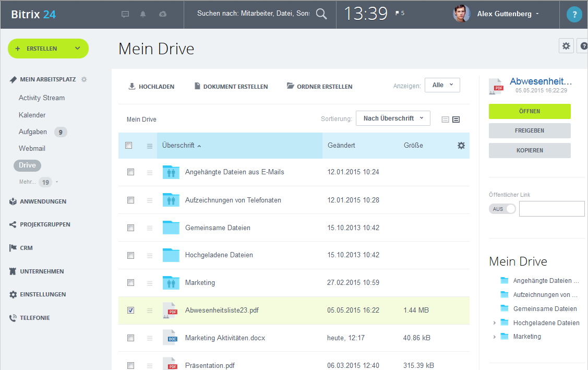This screenshot has width=588, height=370.
Task: Open Aufgaben in sidebar
Action: [x=33, y=132]
